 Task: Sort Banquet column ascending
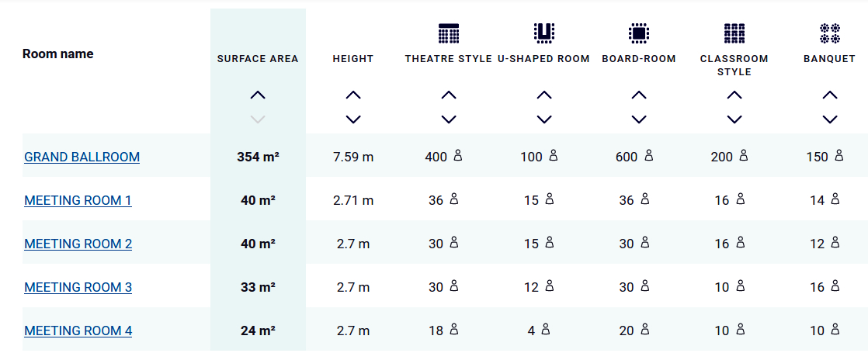830,95
